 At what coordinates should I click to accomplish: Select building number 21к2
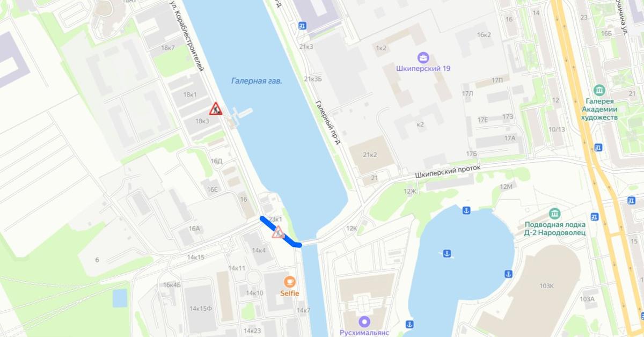(x=370, y=155)
